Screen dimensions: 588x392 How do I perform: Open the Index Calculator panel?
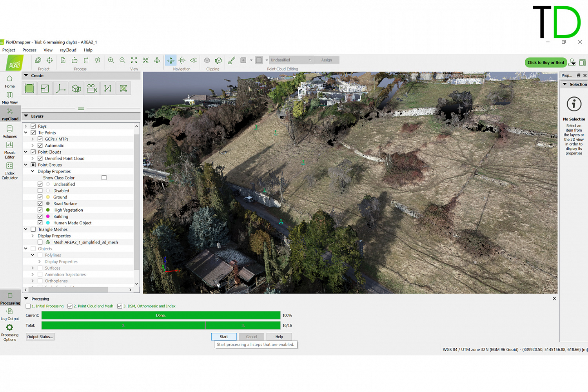click(x=9, y=171)
